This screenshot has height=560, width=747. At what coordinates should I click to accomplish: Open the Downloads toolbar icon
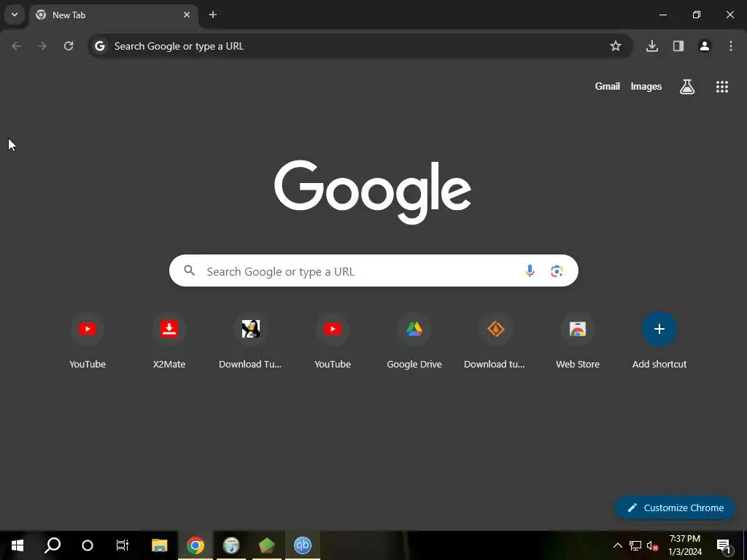(652, 46)
